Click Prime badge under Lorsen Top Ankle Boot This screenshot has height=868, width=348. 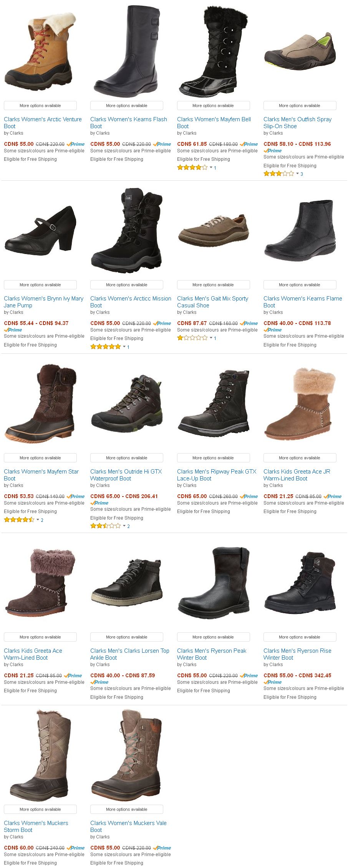[x=99, y=682]
